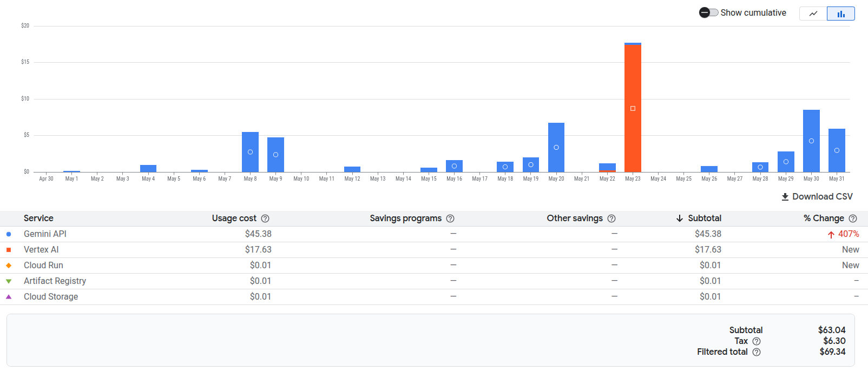This screenshot has height=371, width=868.
Task: Open Tax help icon
Action: [x=757, y=341]
